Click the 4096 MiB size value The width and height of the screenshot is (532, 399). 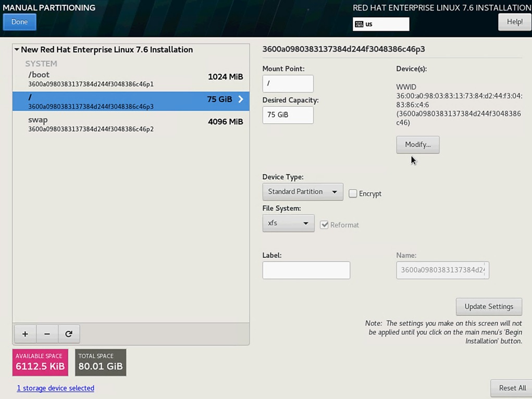point(225,122)
